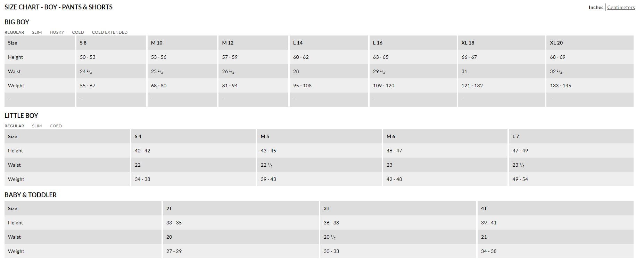Switch to the Little Boy SLIM tab

coord(37,126)
